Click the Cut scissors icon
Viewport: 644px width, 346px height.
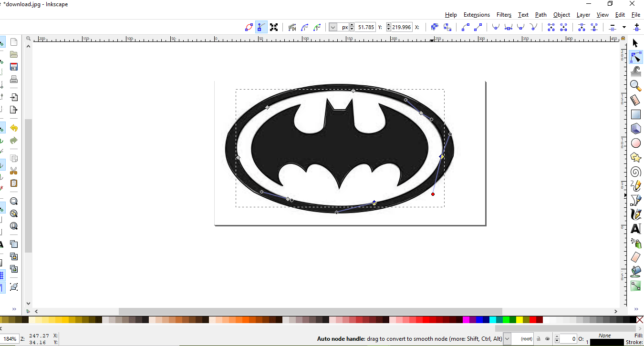14,171
